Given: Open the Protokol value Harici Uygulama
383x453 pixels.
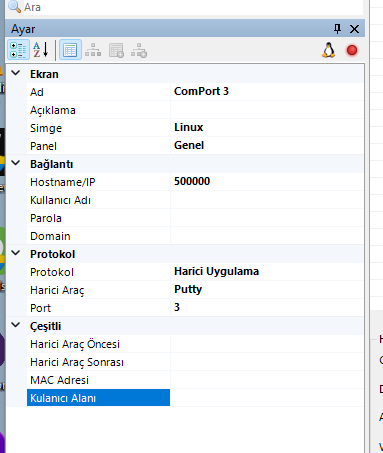Looking at the screenshot, I should 216,271.
